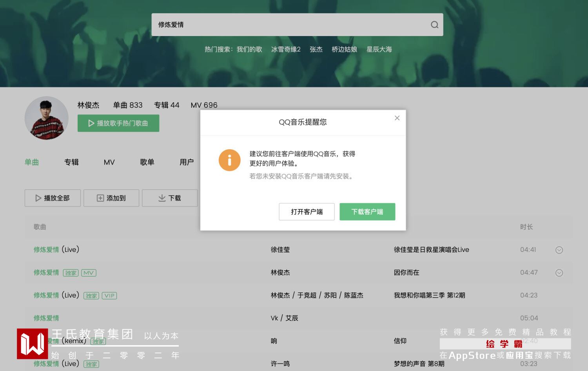Search hot term 桥边姑娘
The height and width of the screenshot is (371, 588).
344,49
